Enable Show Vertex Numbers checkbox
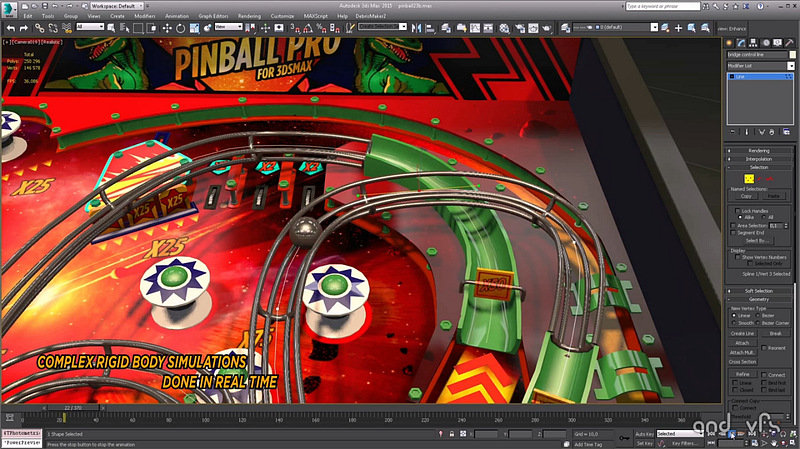The image size is (800, 449). (x=738, y=257)
